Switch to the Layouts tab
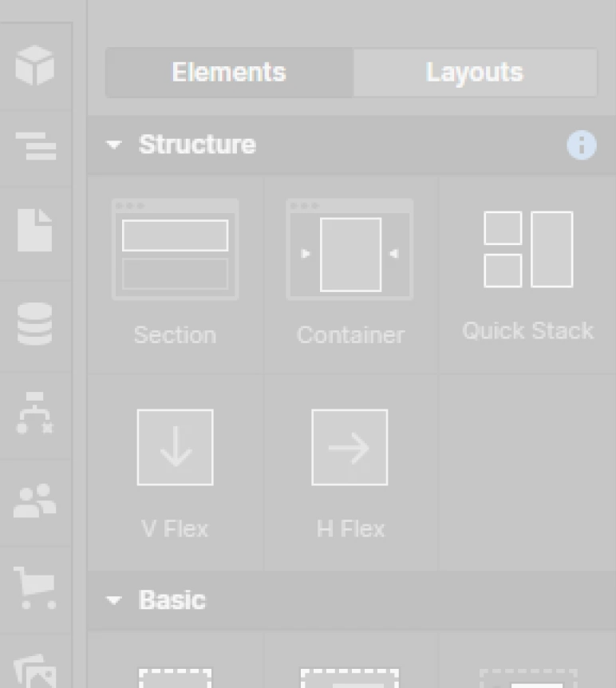The width and height of the screenshot is (616, 688). click(x=475, y=73)
